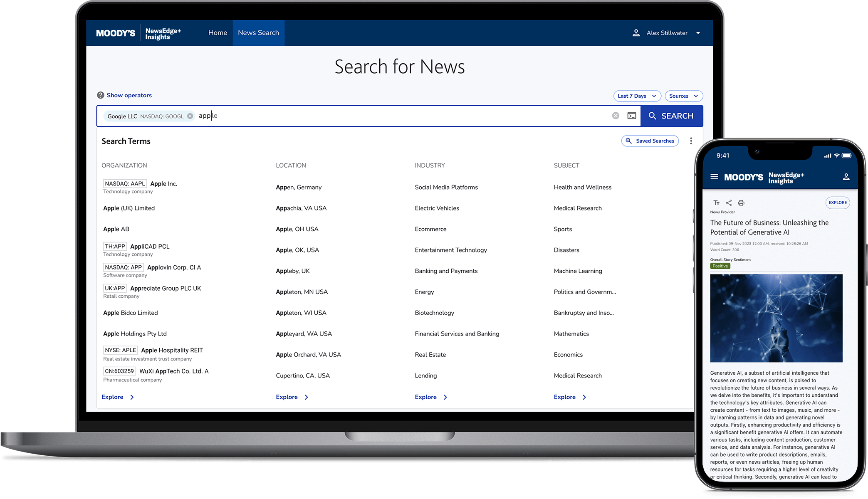Select Appachia, VA USA location

tap(301, 208)
